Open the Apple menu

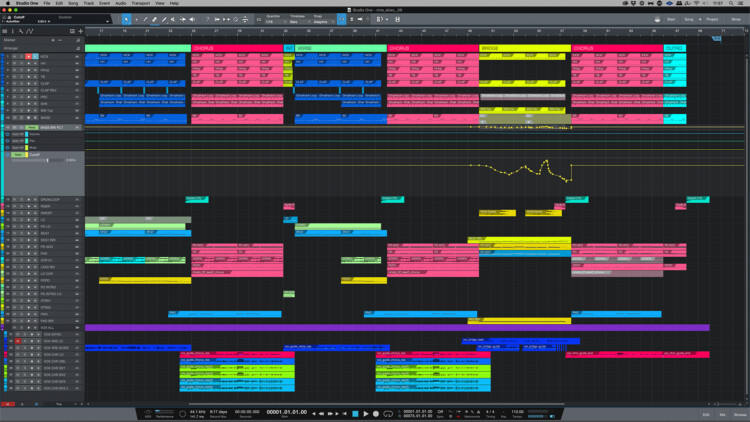(8, 3)
